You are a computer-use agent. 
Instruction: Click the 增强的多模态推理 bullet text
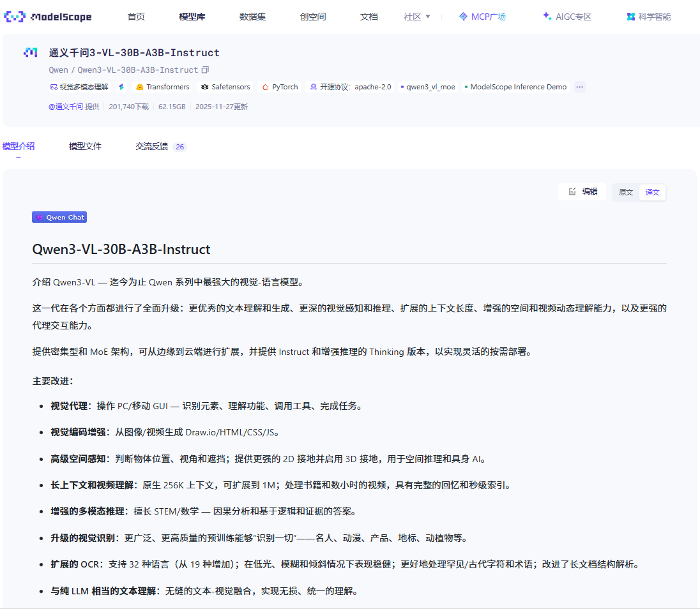203,511
